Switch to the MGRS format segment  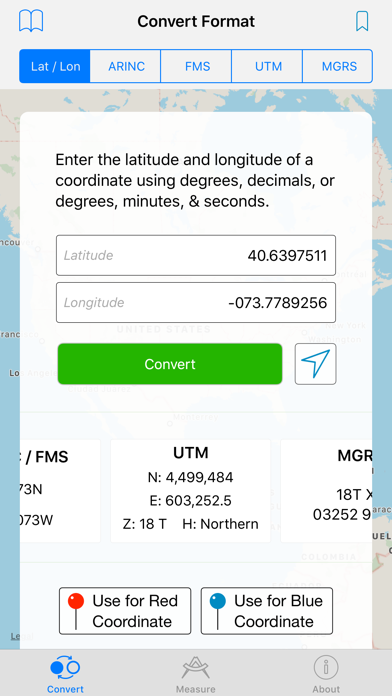(x=338, y=66)
